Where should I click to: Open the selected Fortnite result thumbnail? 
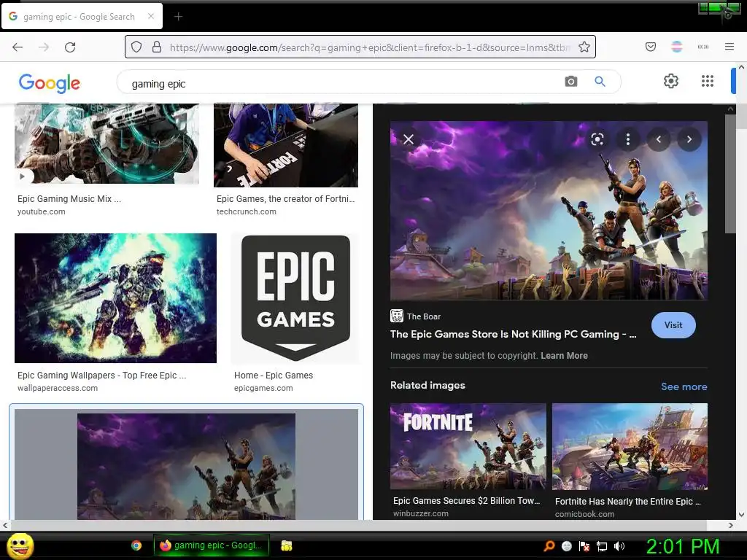186,466
